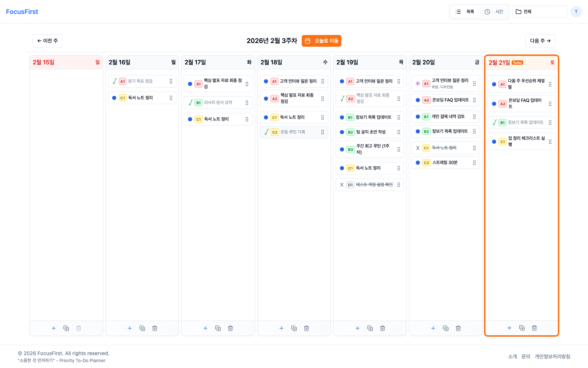Click the drag handle of "스트레칭 30분" task
588x368 pixels.
coord(475,162)
